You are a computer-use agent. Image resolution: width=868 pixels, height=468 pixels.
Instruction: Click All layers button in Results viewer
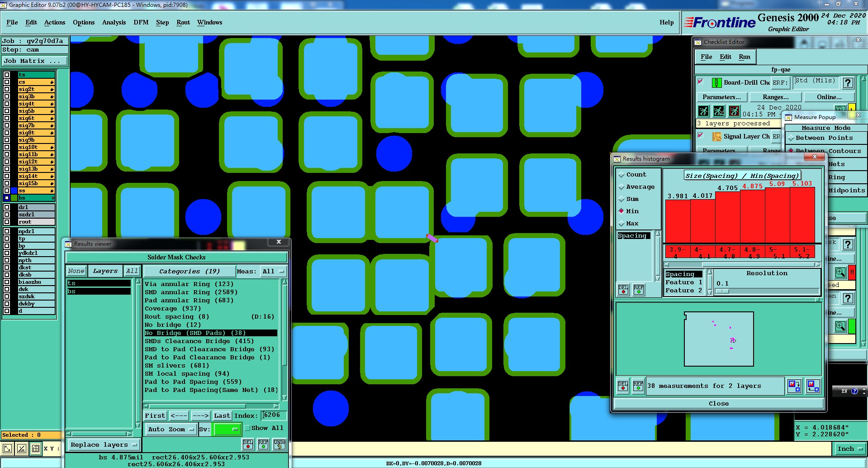[132, 271]
